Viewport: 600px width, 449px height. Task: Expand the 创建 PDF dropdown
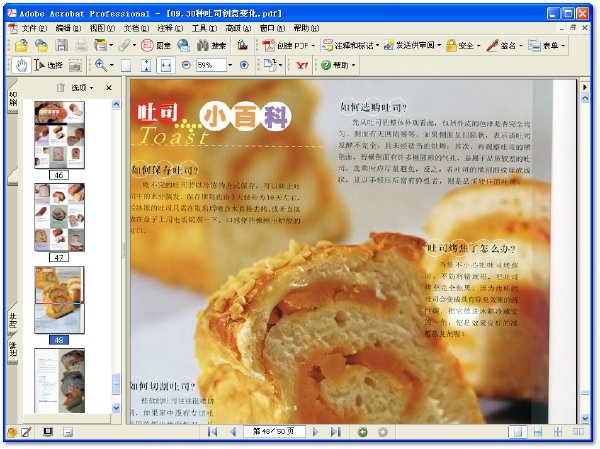pos(313,46)
